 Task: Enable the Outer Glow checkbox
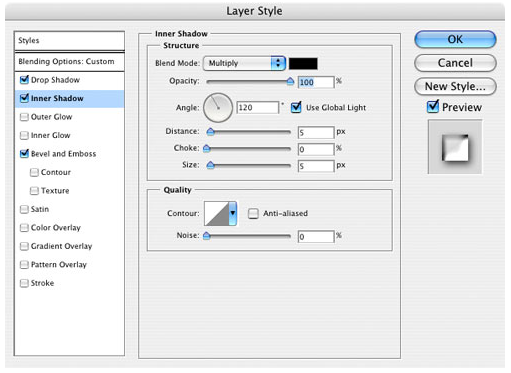tap(24, 117)
